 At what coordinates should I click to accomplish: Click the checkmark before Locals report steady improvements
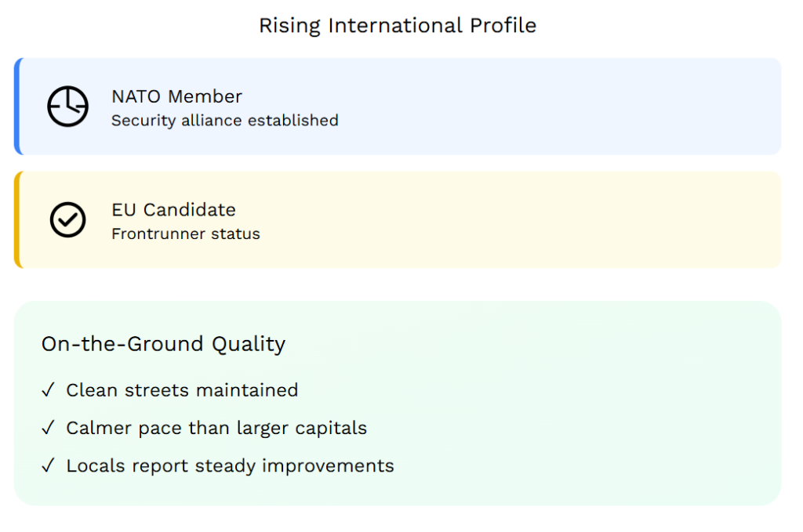49,465
